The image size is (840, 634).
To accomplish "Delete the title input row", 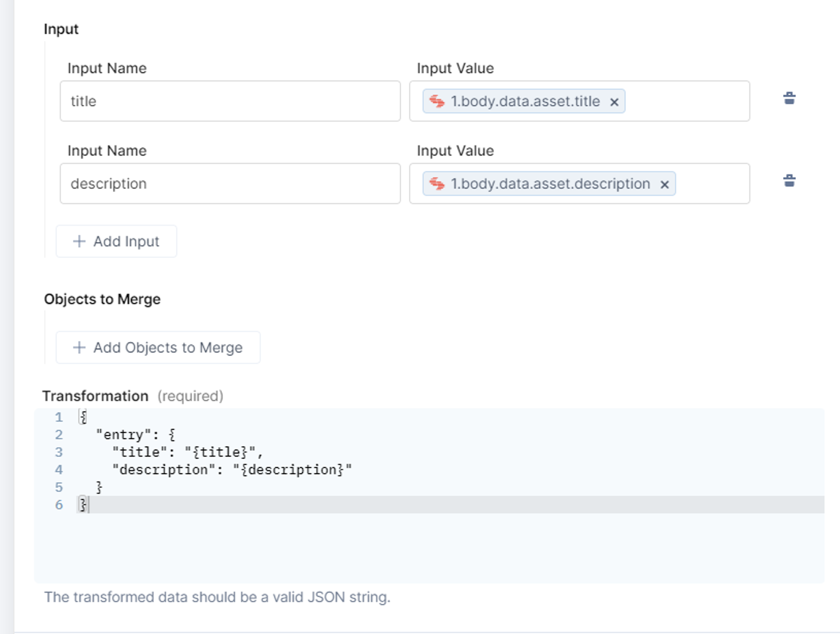I will click(789, 98).
